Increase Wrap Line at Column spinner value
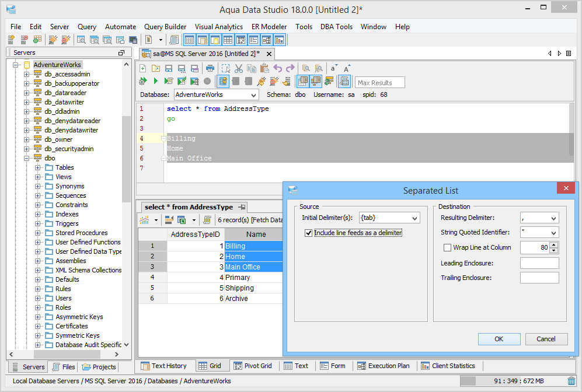The height and width of the screenshot is (392, 582). [554, 245]
